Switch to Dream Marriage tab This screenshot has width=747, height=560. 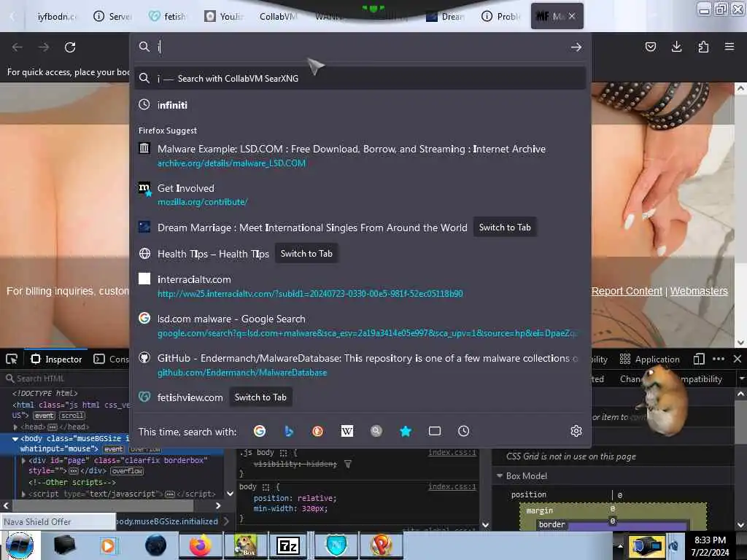tap(505, 227)
